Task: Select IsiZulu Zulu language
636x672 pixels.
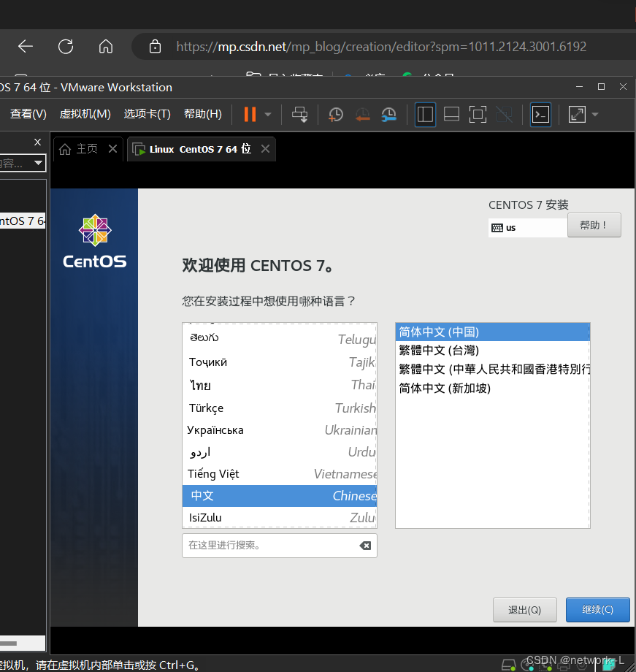Action: pos(280,517)
